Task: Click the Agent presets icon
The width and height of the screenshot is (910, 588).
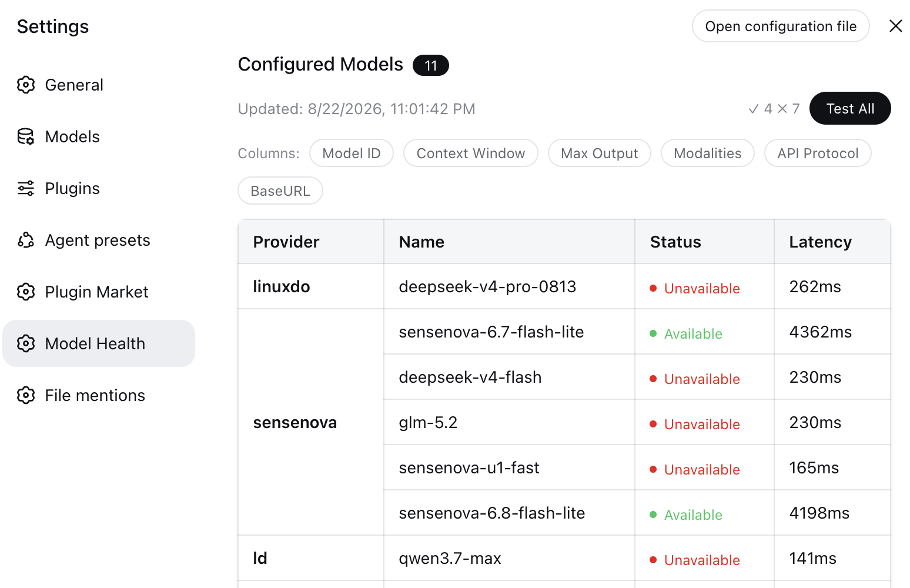Action: pos(26,240)
